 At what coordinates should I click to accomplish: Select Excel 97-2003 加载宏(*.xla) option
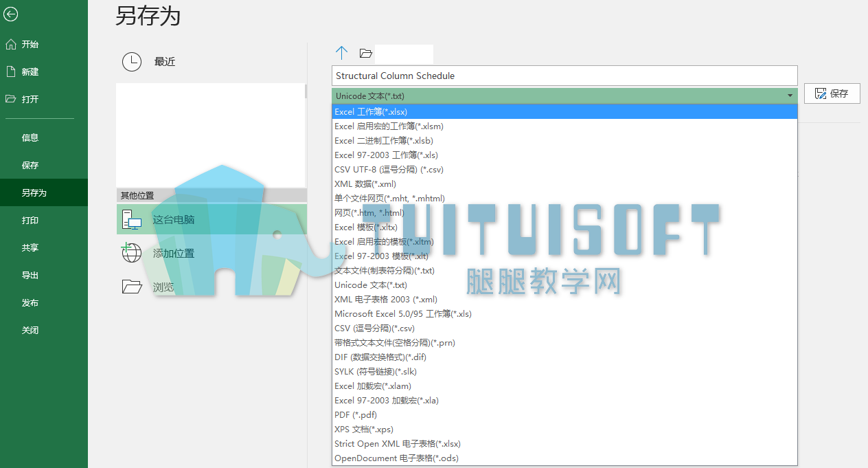[564, 400]
